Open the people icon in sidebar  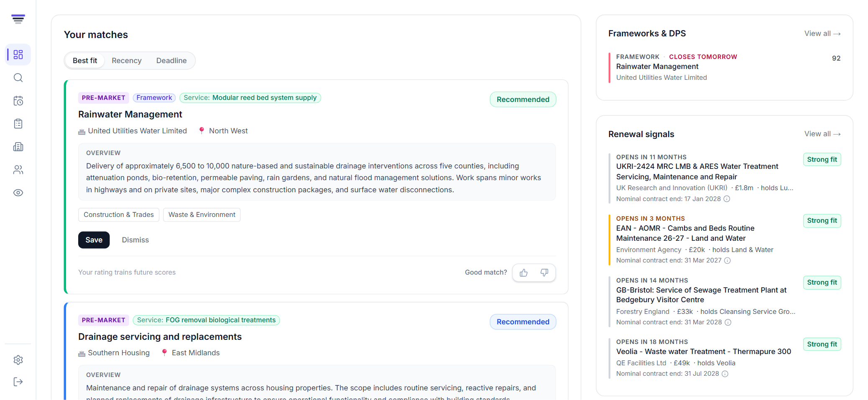[18, 170]
